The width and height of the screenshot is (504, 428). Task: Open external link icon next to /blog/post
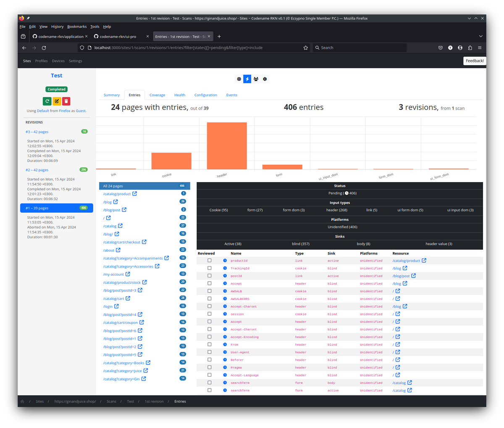pos(124,210)
